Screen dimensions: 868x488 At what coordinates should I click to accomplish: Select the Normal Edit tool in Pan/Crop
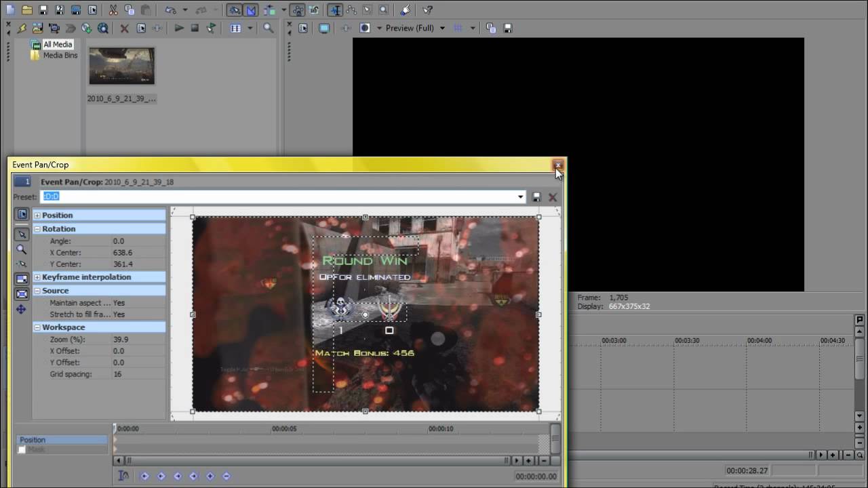(22, 235)
